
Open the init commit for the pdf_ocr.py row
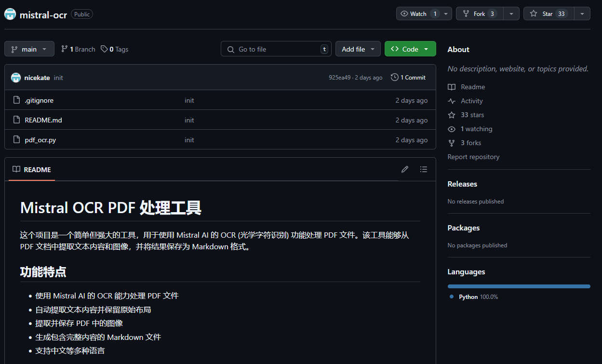click(189, 140)
